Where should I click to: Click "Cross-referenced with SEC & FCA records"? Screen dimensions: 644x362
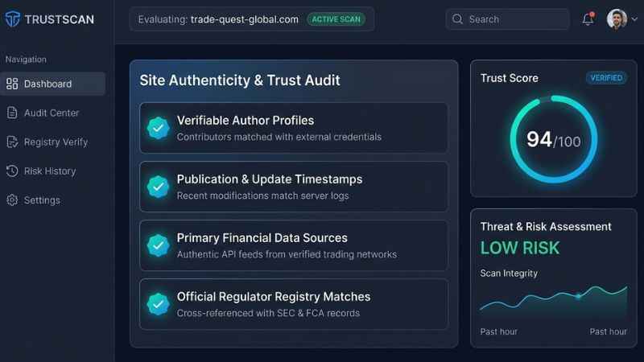pyautogui.click(x=268, y=313)
